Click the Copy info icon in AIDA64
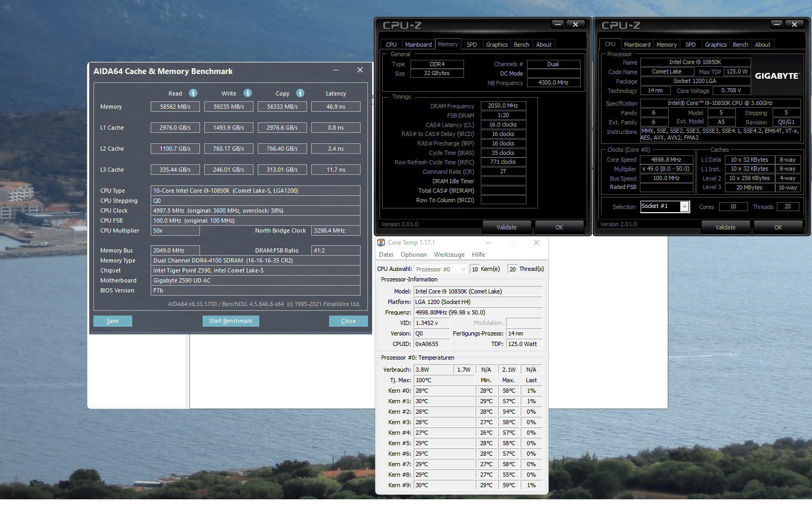 click(x=300, y=93)
